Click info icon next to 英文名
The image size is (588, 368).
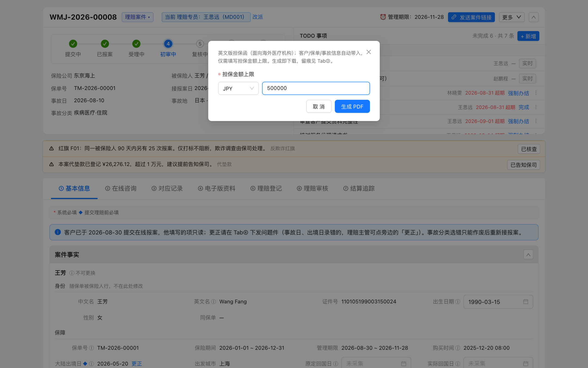[x=214, y=301]
